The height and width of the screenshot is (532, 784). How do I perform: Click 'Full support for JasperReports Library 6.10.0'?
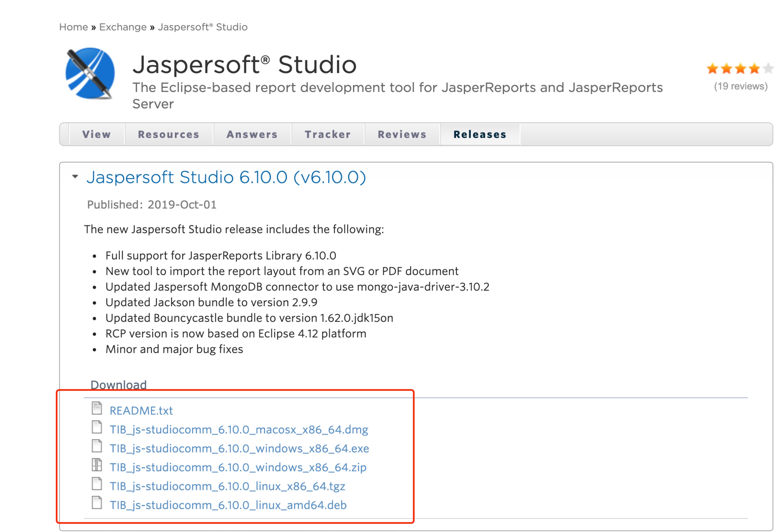221,255
